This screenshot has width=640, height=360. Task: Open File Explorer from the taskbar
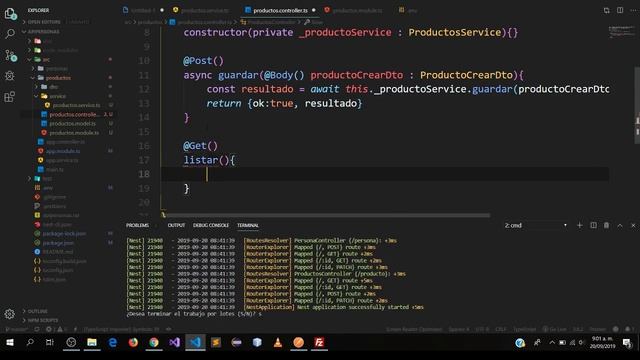click(92, 342)
